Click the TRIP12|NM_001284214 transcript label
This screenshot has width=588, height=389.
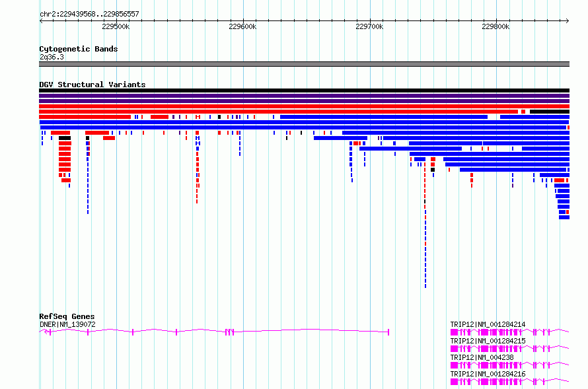pyautogui.click(x=488, y=324)
